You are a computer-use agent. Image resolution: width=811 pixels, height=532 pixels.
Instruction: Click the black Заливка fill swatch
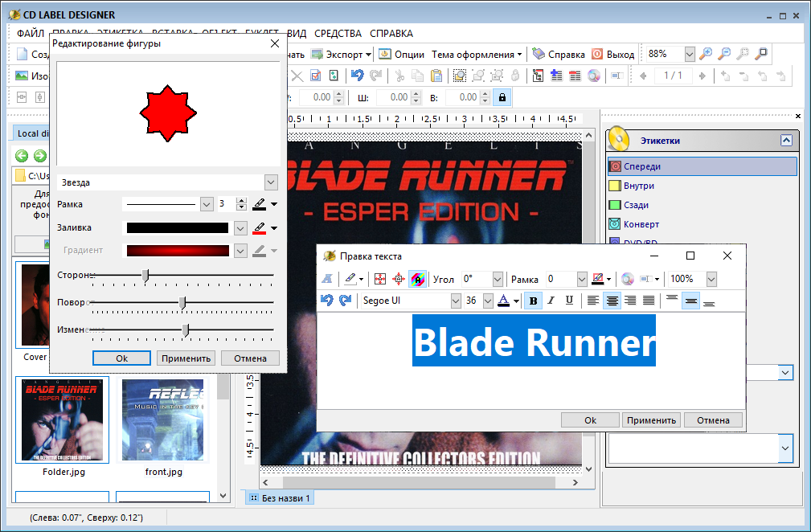(x=178, y=227)
